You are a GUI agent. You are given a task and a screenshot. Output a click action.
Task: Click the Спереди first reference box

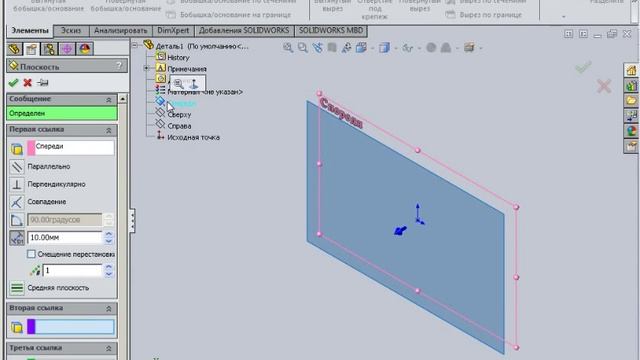[x=75, y=147]
